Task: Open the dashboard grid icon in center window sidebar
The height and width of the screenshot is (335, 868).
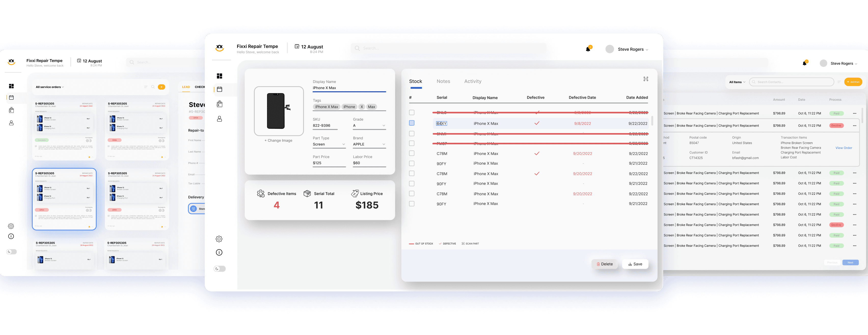Action: (219, 76)
